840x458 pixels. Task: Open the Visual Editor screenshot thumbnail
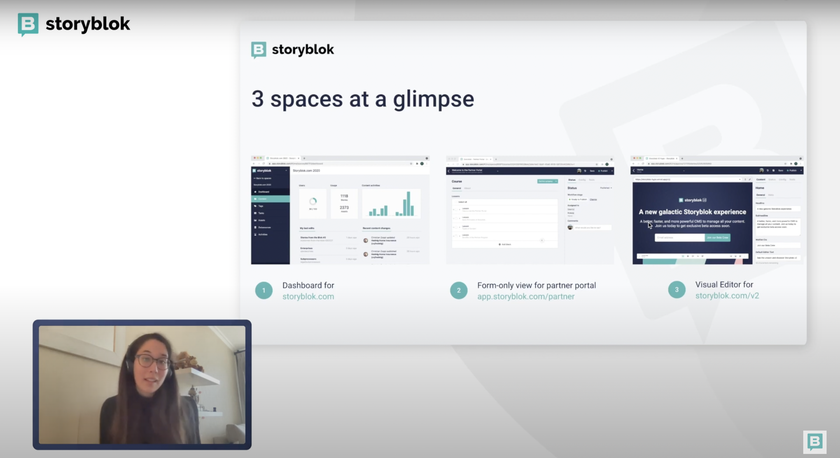point(717,210)
